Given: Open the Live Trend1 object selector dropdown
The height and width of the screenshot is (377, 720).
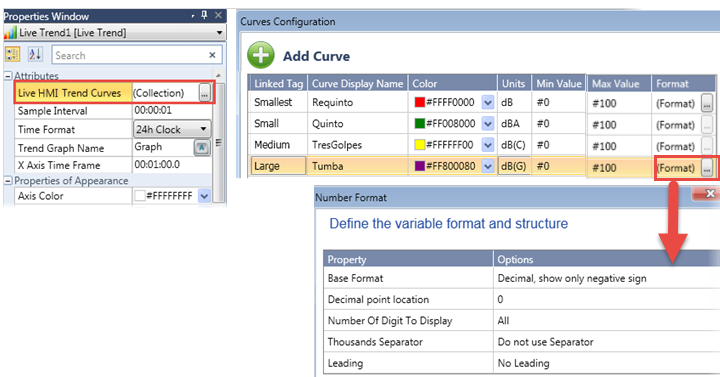Looking at the screenshot, I should coord(219,33).
